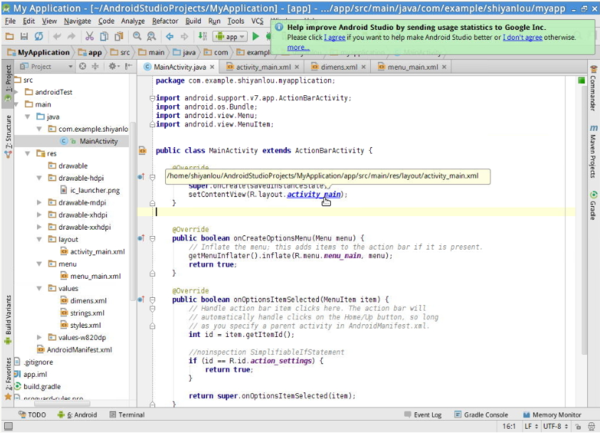Viewport: 600px width, 433px height.
Task: Expand the drawable-mdpi folder
Action: (39, 202)
